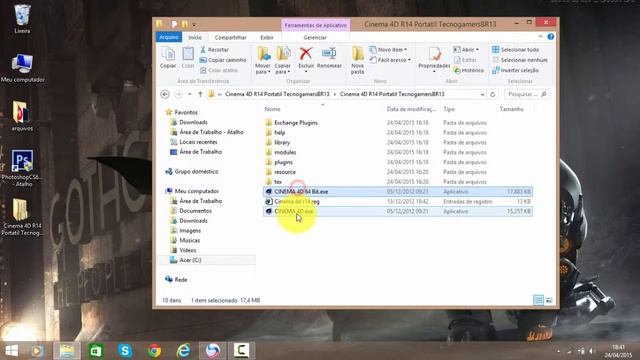Switch to the Compartilhar ribbon tab
Screen dimensions: 640x360
(x=230, y=37)
